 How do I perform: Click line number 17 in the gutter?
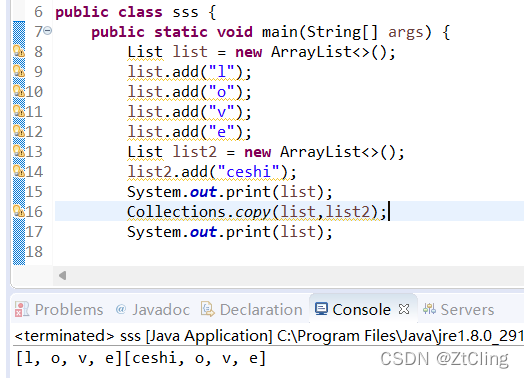click(34, 232)
